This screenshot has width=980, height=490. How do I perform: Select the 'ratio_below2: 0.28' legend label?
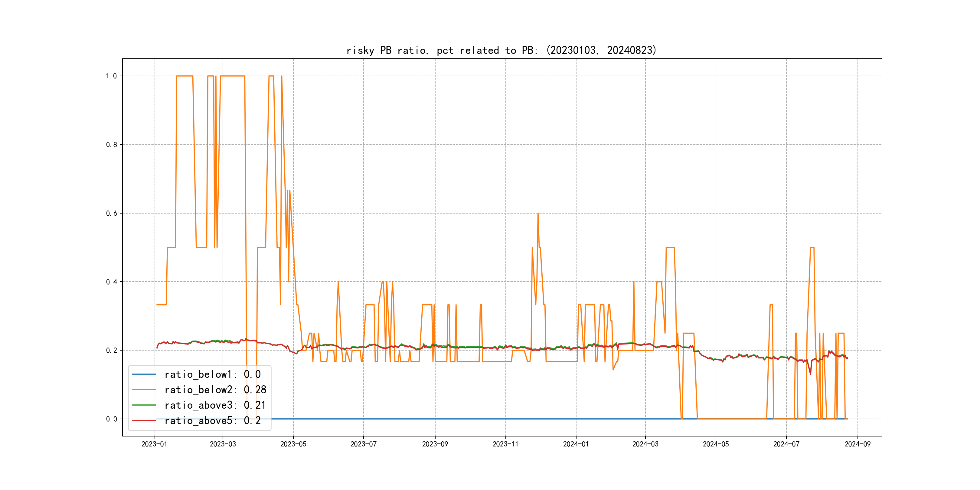(215, 390)
